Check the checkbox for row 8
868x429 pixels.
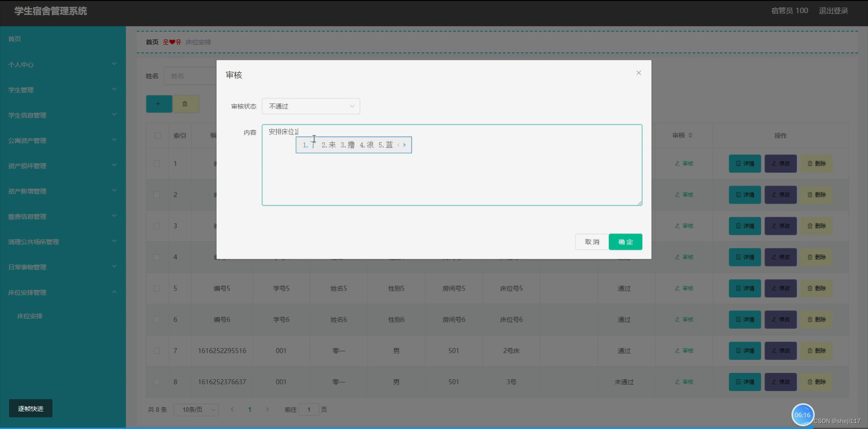coord(157,382)
